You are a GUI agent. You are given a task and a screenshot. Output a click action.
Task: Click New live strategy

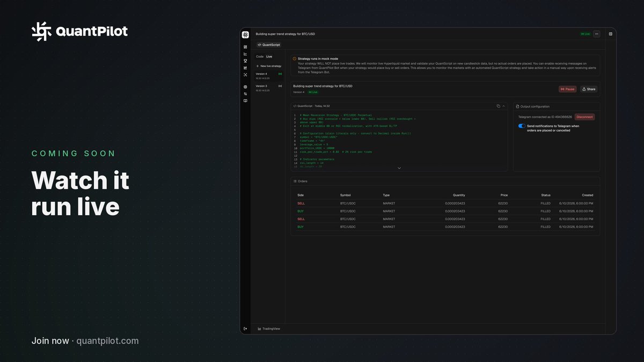(x=269, y=66)
